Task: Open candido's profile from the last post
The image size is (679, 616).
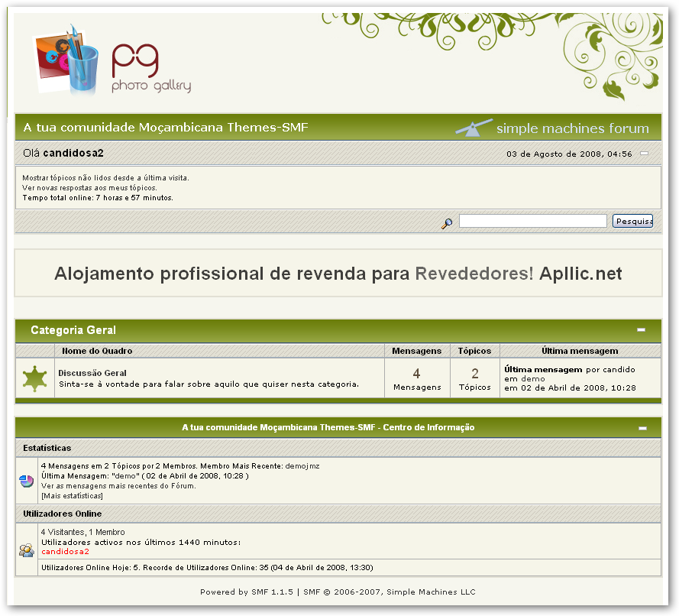Action: 619,369
